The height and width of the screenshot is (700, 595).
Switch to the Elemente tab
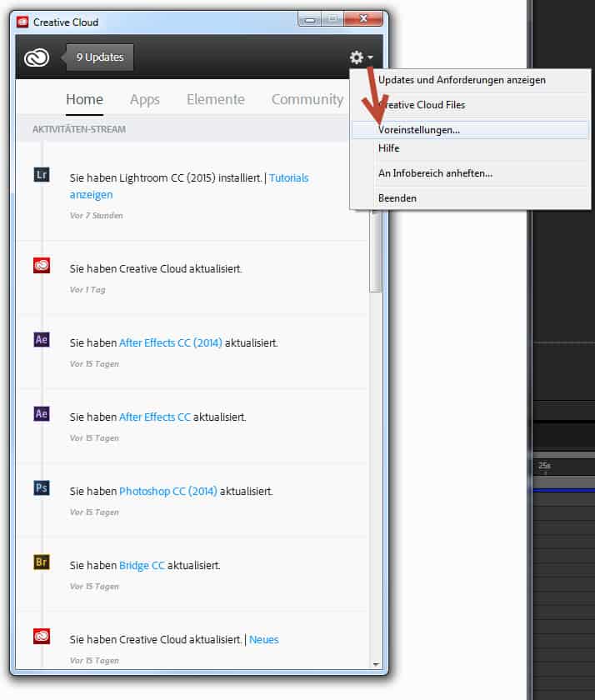point(215,99)
